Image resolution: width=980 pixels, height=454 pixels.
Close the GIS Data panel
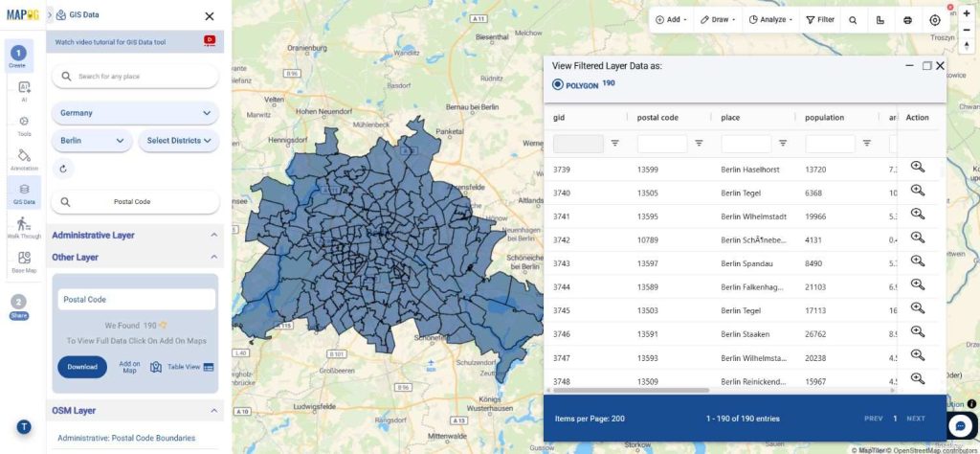(210, 16)
